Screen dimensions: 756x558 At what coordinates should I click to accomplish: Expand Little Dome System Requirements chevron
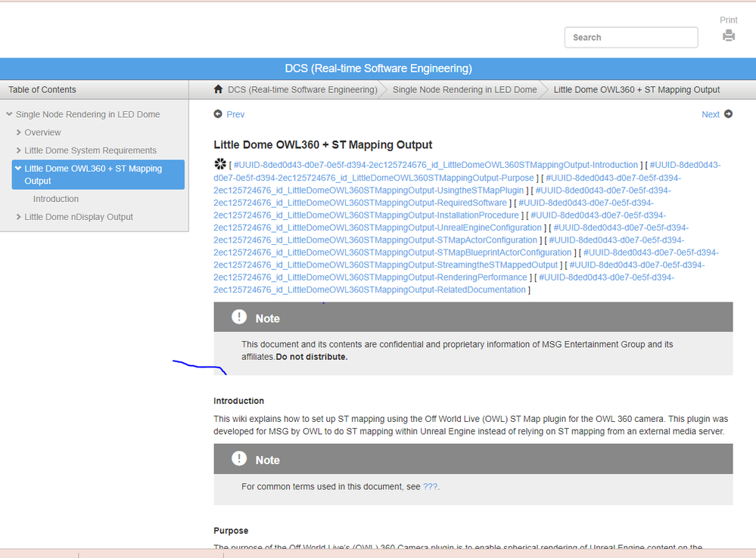click(x=18, y=150)
